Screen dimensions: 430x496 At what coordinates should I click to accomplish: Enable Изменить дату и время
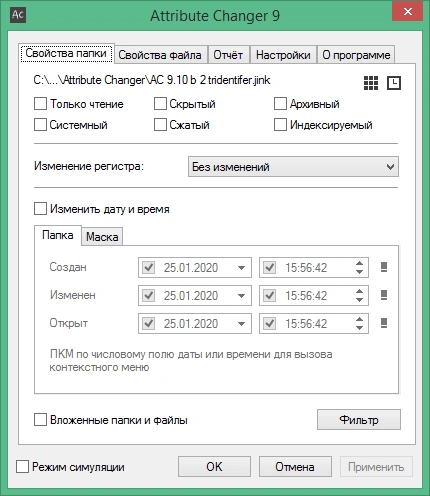(40, 209)
